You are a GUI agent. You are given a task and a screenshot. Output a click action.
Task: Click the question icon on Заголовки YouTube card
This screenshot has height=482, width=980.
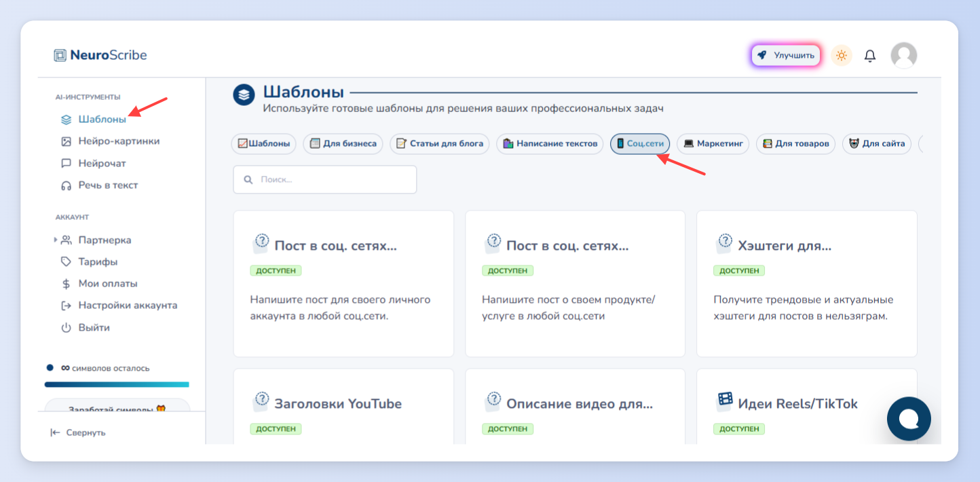click(261, 401)
